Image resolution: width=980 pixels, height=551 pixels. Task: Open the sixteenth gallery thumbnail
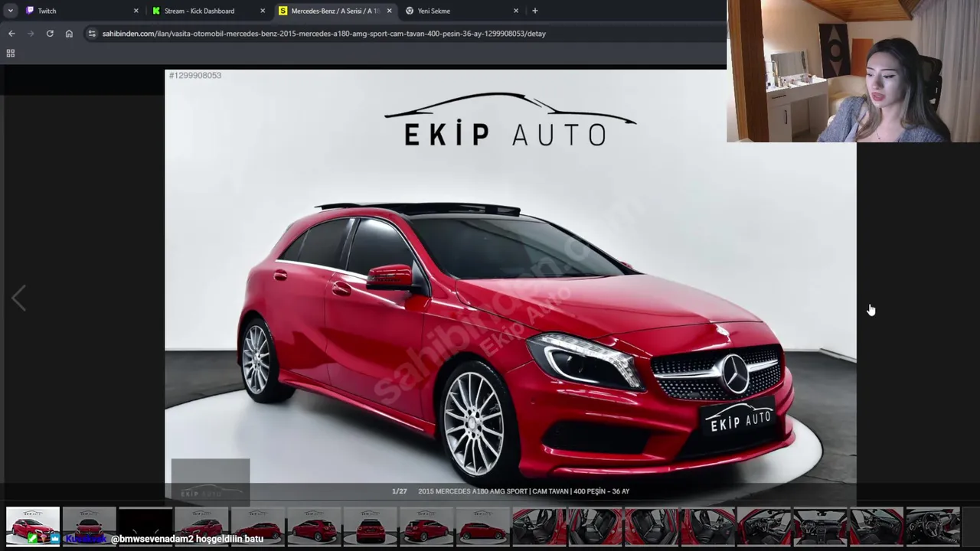tap(877, 527)
